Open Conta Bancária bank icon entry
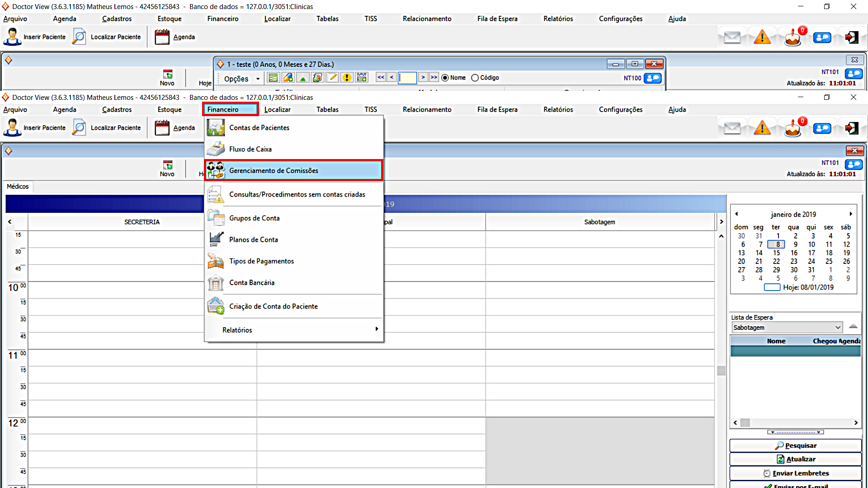Image resolution: width=868 pixels, height=488 pixels. [216, 283]
